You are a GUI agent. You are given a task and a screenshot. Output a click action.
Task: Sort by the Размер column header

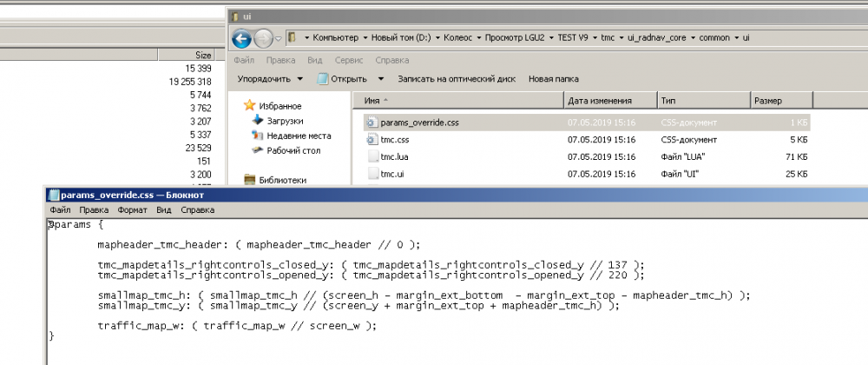tap(781, 101)
